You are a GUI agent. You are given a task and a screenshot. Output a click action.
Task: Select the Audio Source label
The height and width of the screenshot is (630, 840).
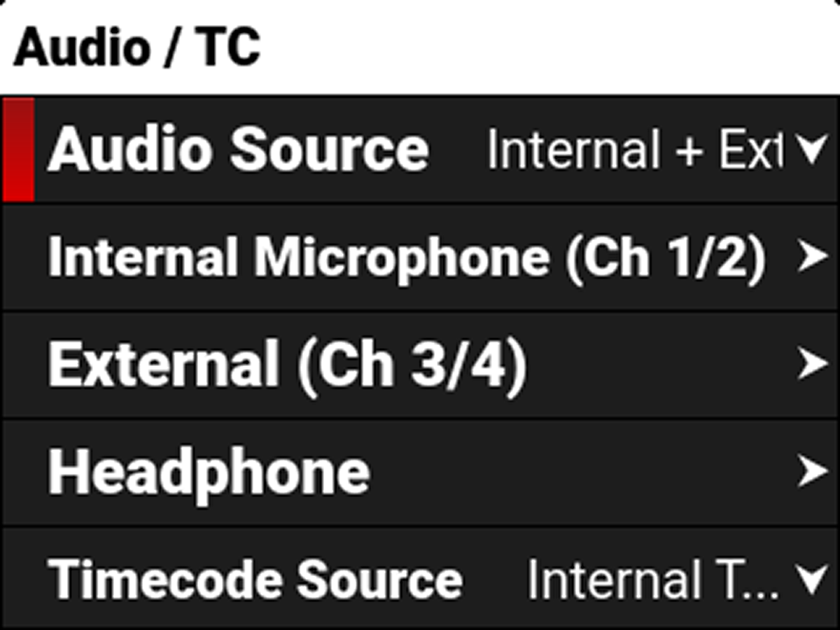pos(238,150)
